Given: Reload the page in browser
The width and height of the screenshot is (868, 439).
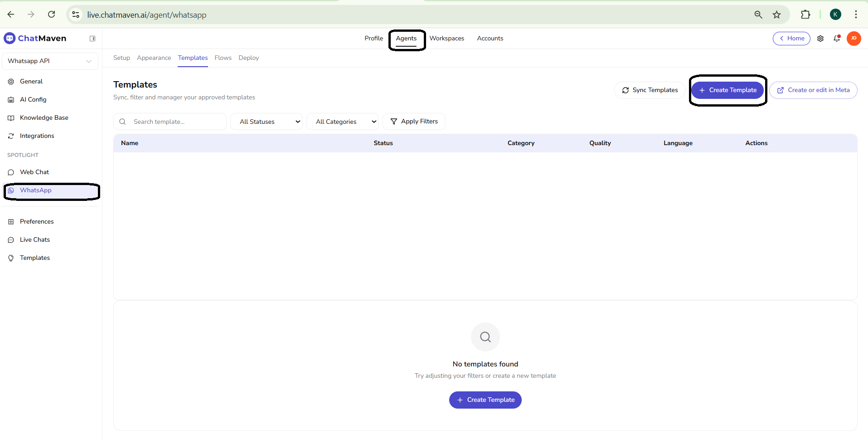Looking at the screenshot, I should 52,15.
